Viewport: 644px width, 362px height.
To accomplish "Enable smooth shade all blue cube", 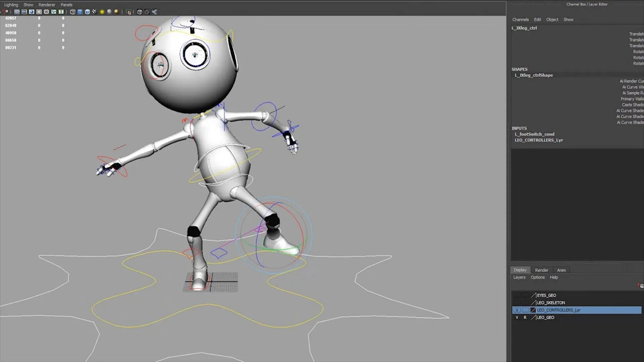I will tap(80, 12).
